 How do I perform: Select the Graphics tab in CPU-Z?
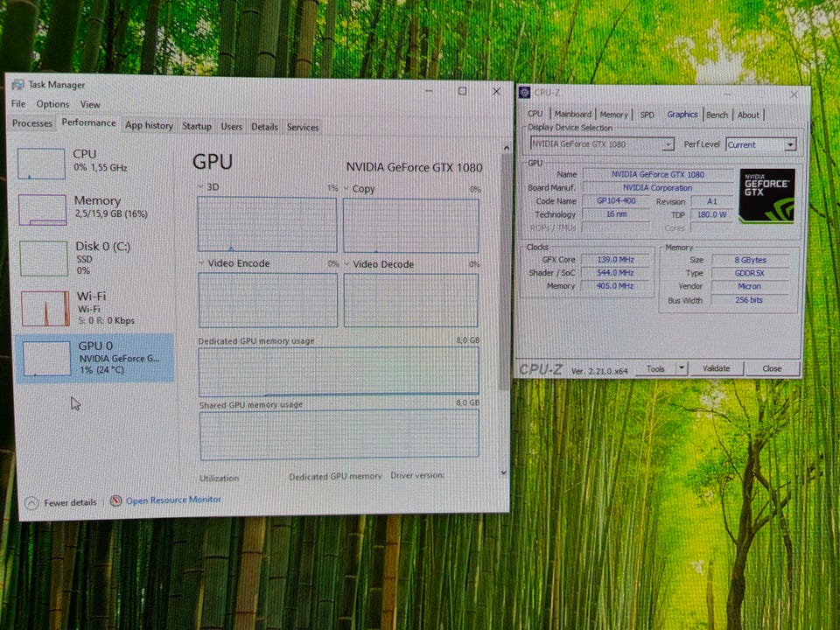[x=682, y=114]
